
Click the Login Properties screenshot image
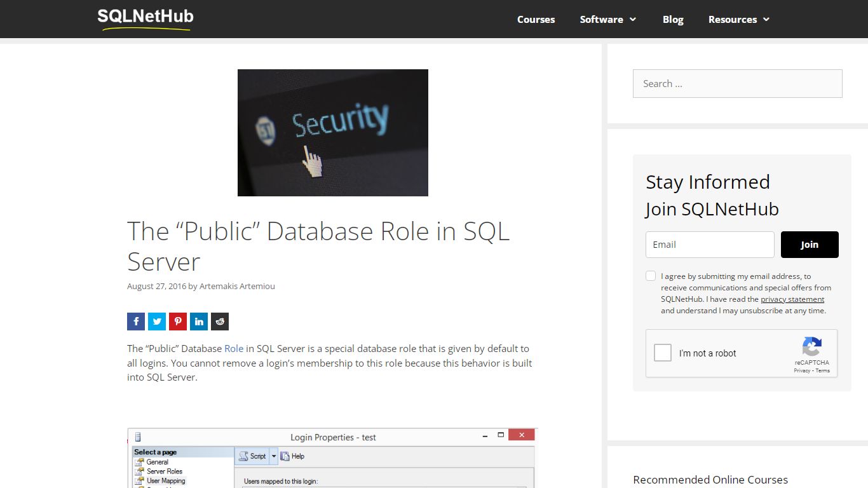coord(332,458)
